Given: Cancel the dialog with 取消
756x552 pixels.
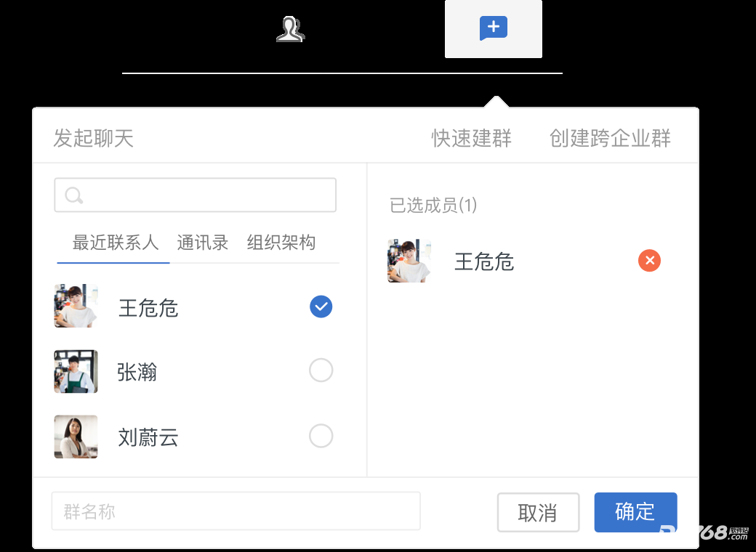Looking at the screenshot, I should tap(538, 512).
